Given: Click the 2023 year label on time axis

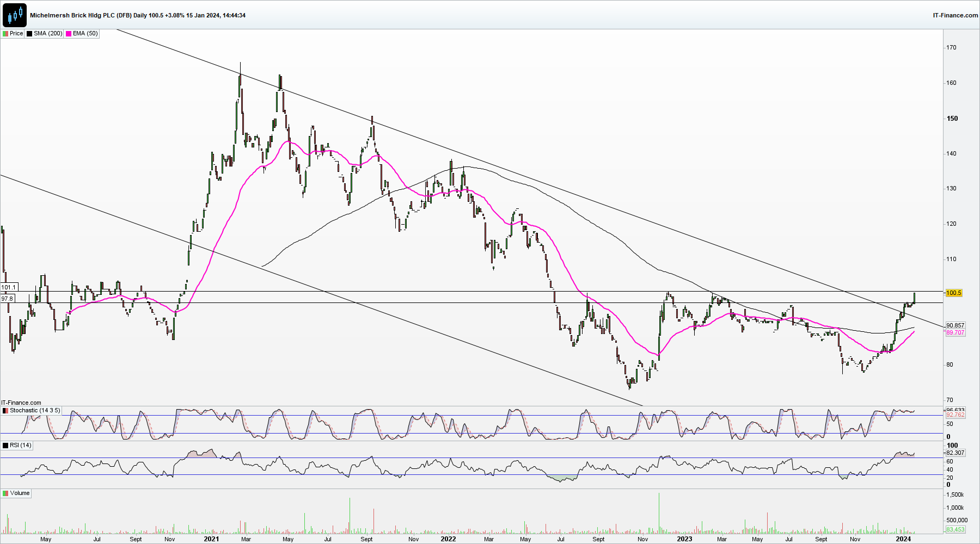Looking at the screenshot, I should (684, 539).
